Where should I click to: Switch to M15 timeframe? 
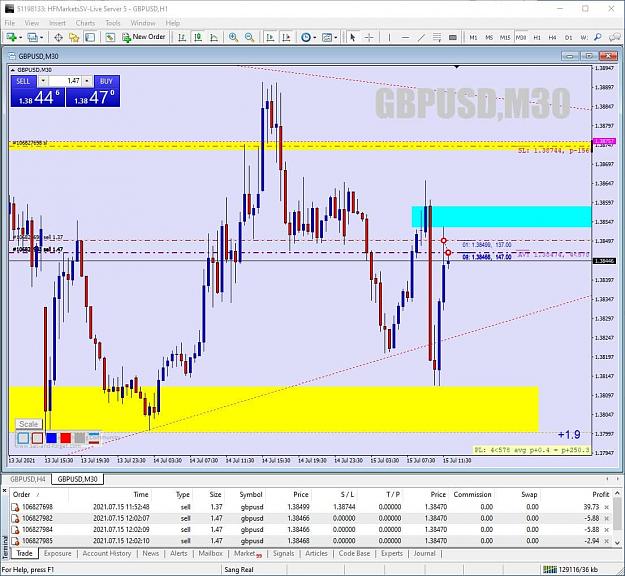(x=505, y=37)
